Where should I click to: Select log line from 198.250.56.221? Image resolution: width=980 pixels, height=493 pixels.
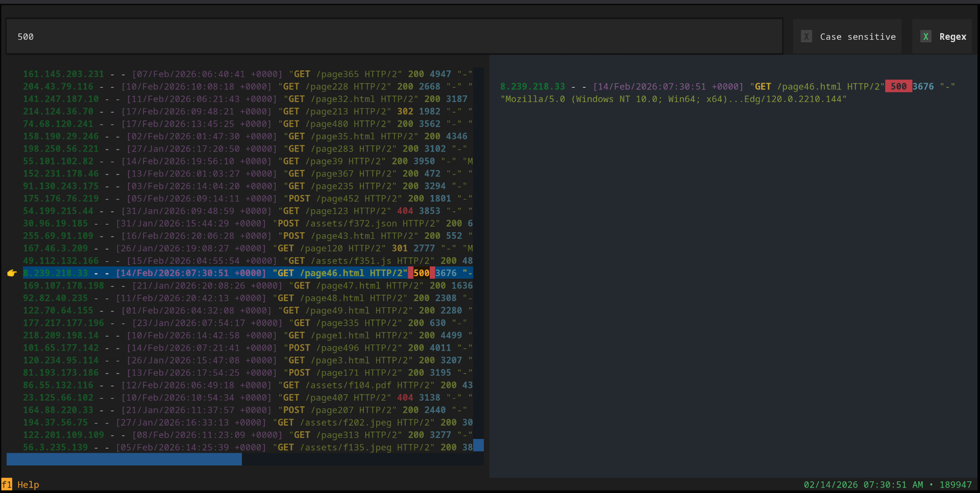248,149
